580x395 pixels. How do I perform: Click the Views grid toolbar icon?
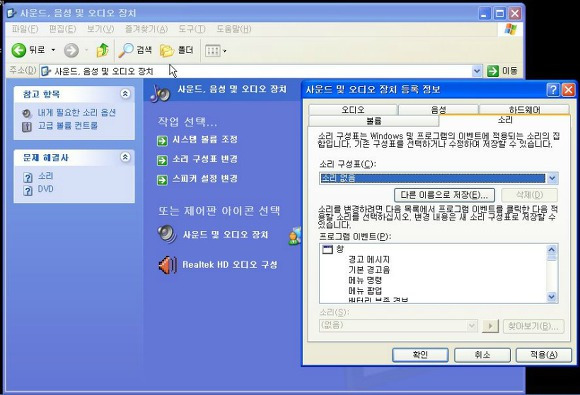pos(213,51)
